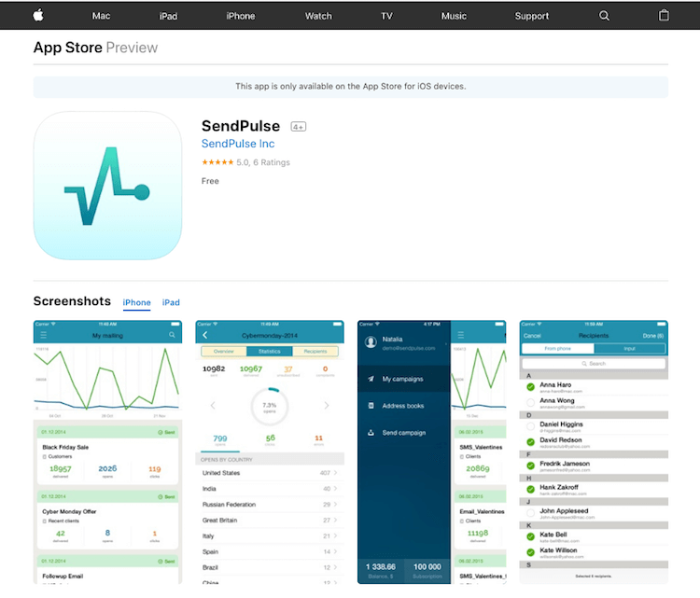Viewport: 700px width, 598px height.
Task: Toggle the Kate Bell checkmark
Action: [530, 536]
